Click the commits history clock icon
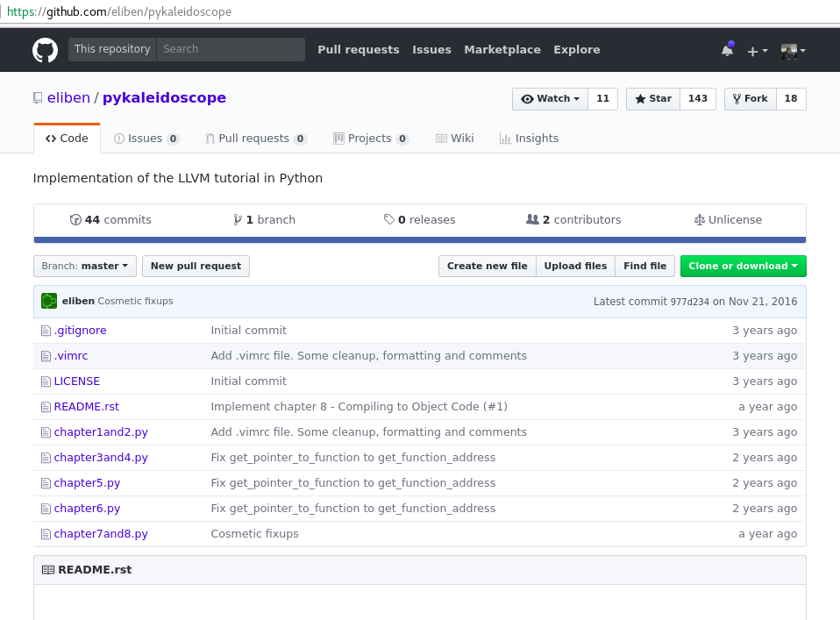This screenshot has width=840, height=620. (x=75, y=220)
